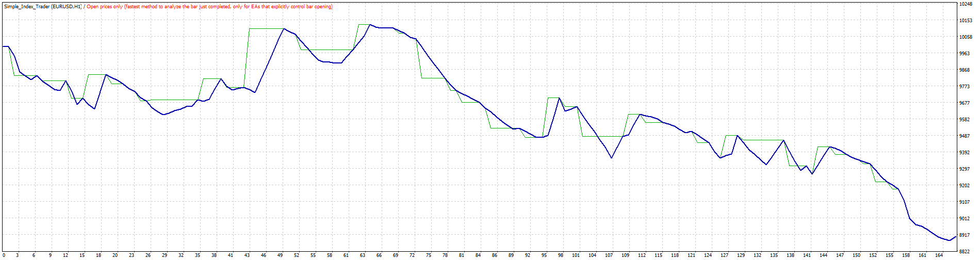Viewport: 980px width, 260px height.
Task: Select the 10248 balance axis label
Action: [x=965, y=4]
